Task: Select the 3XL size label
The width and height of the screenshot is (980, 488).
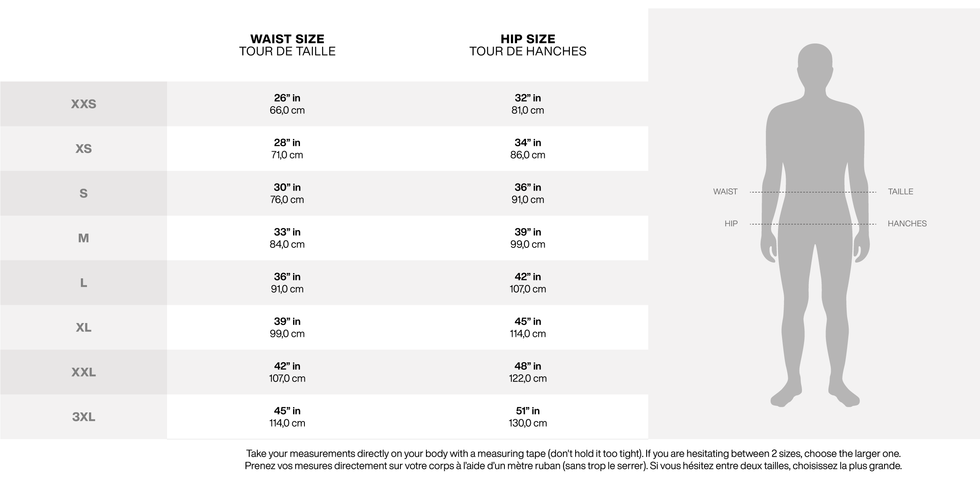Action: click(84, 417)
